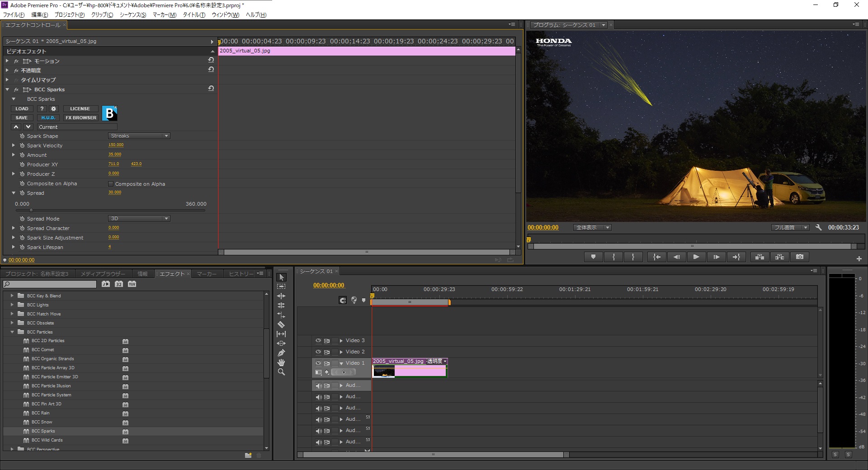
Task: Select the Rolling Edit tool
Action: pyautogui.click(x=281, y=305)
